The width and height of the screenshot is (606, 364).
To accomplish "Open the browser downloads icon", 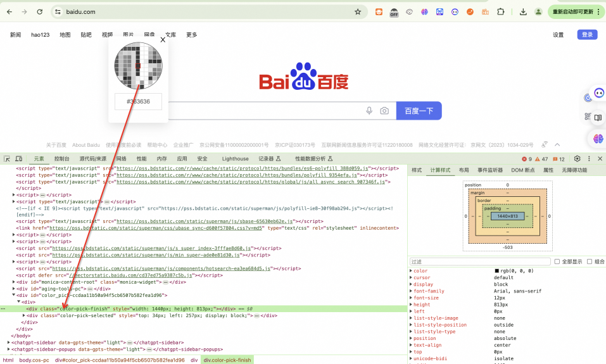I will pos(523,12).
